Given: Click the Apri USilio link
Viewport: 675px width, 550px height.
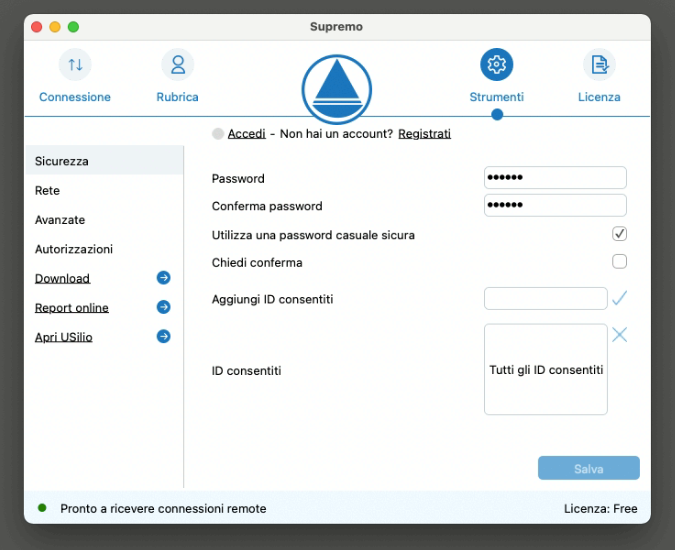Looking at the screenshot, I should coord(64,337).
